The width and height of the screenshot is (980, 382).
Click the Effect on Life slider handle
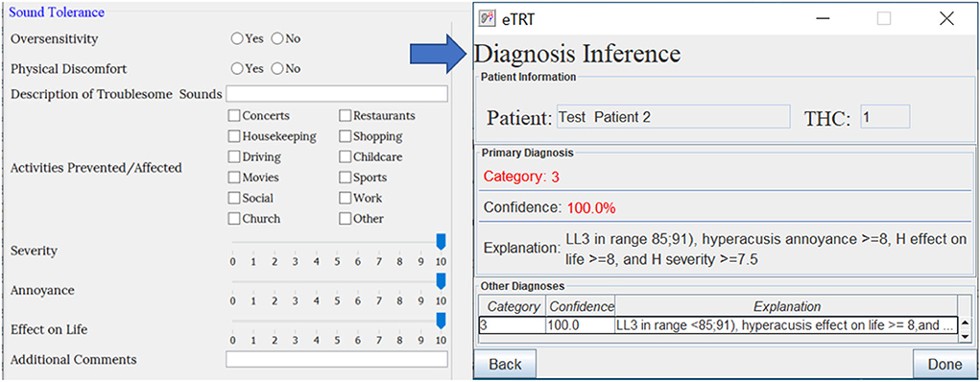(441, 321)
